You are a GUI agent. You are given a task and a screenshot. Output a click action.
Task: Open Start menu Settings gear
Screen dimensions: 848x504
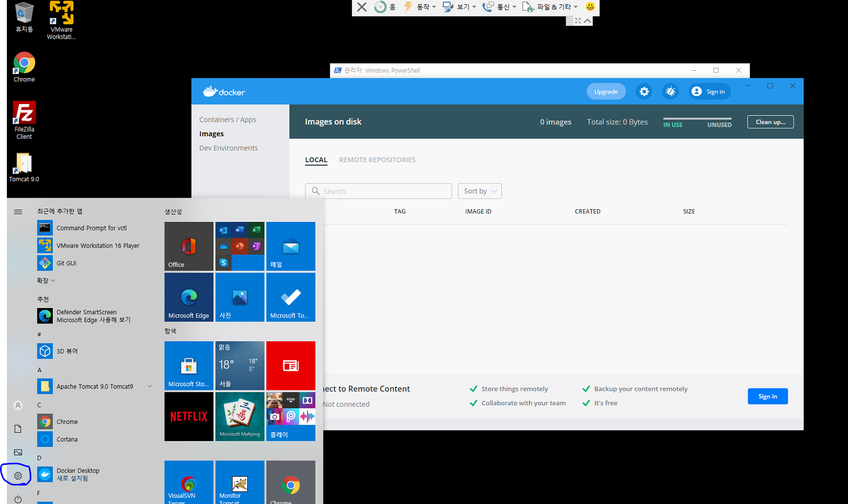[18, 475]
